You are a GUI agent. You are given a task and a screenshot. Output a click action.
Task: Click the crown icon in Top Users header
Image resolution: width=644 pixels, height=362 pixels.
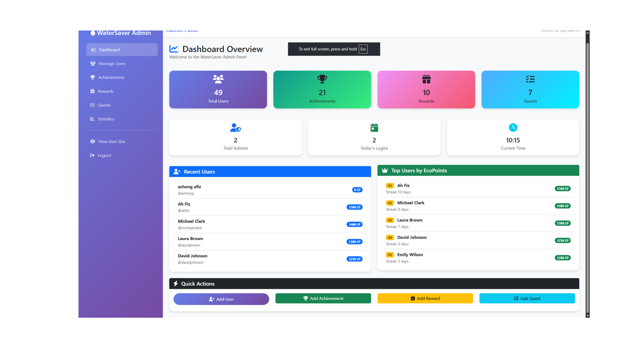(x=385, y=171)
